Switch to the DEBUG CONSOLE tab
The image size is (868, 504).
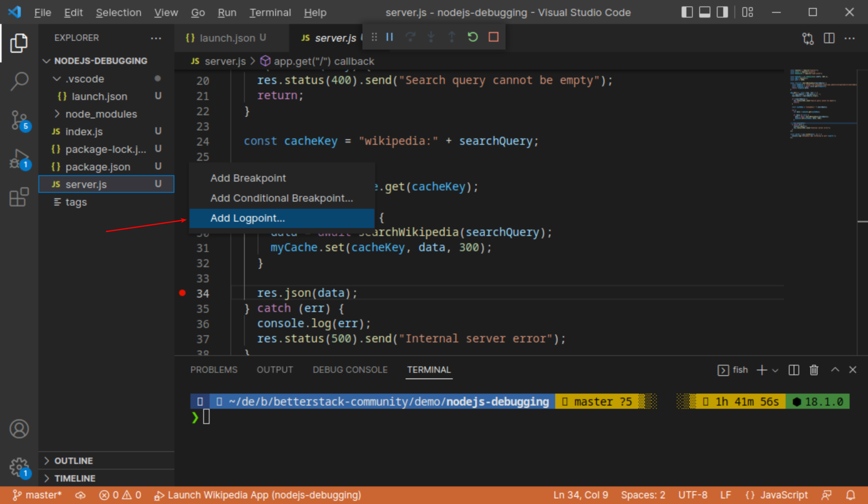tap(350, 370)
